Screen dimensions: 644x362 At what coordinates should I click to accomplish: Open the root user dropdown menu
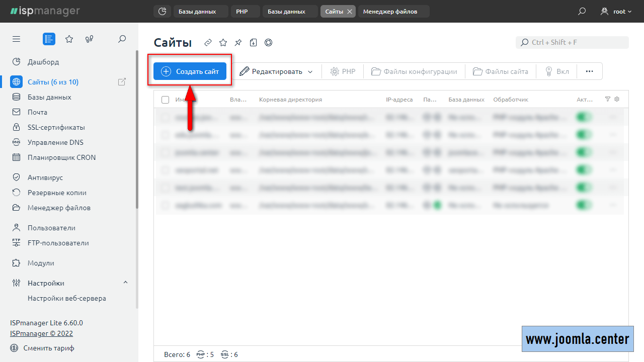616,11
